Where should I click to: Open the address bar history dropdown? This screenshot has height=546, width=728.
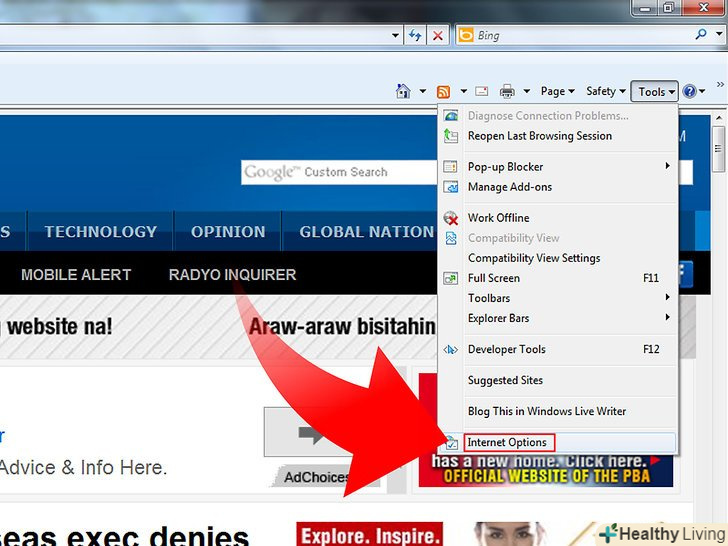pyautogui.click(x=395, y=35)
